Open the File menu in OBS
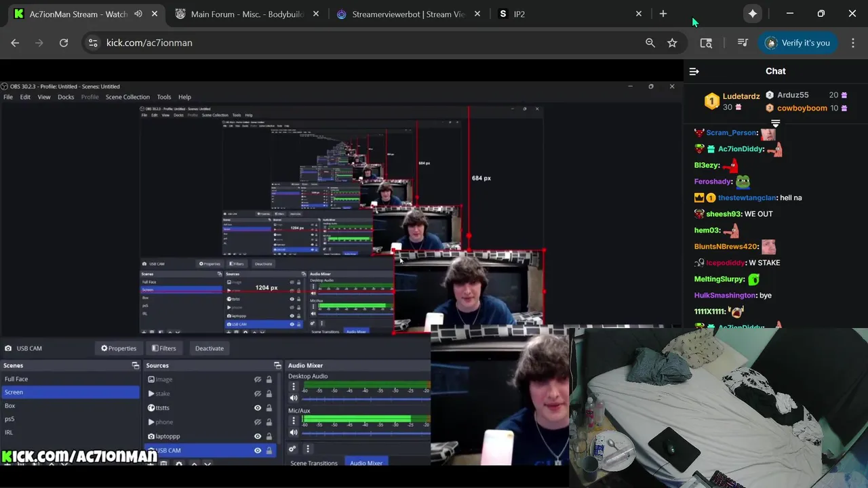868x488 pixels. (x=8, y=97)
